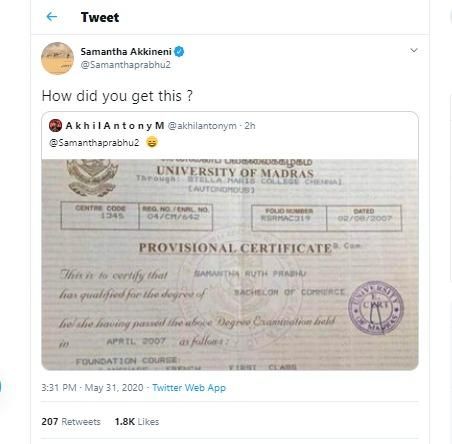Open the @akhilantonym handle
The height and width of the screenshot is (444, 452).
(x=202, y=126)
